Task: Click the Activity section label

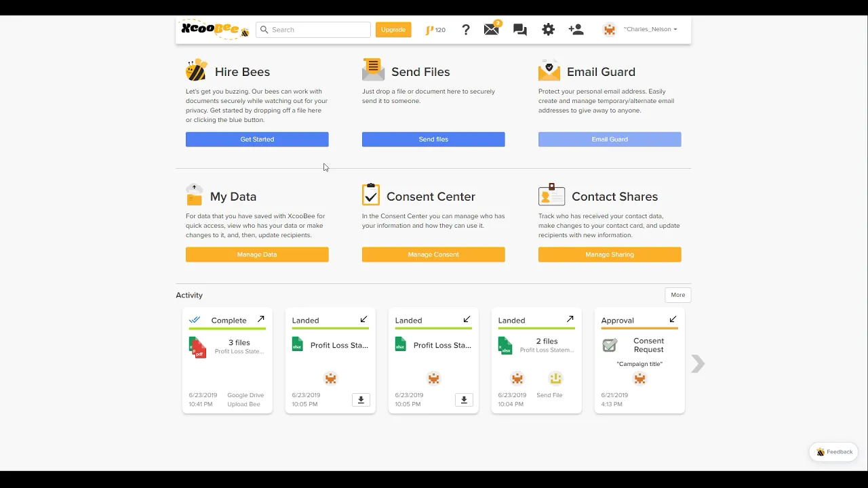Action: tap(189, 296)
